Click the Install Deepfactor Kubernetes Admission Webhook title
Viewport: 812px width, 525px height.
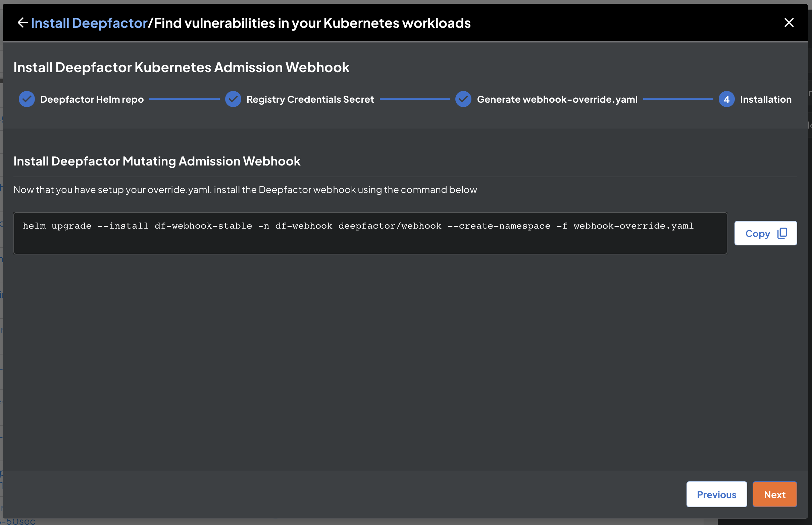[x=181, y=67]
